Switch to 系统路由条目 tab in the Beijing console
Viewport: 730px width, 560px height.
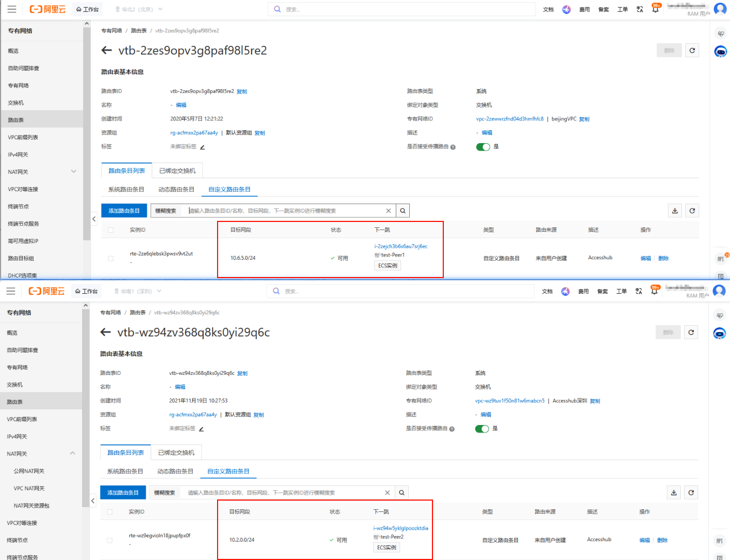tap(126, 190)
